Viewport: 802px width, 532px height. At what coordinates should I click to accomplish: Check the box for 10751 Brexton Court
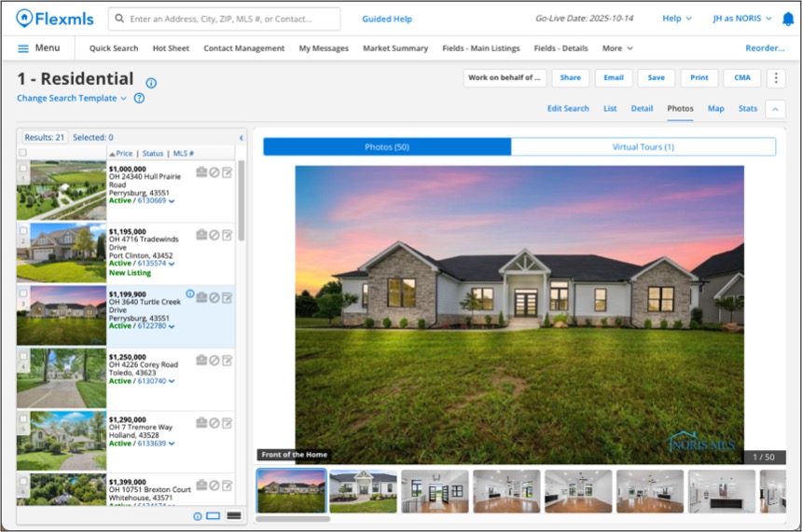pos(23,482)
